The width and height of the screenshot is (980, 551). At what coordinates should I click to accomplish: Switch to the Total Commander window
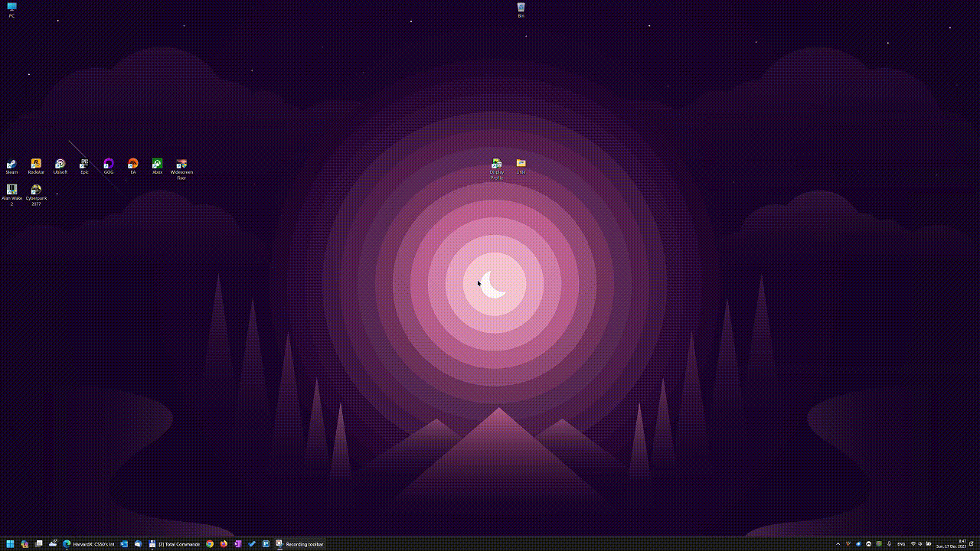(x=176, y=544)
